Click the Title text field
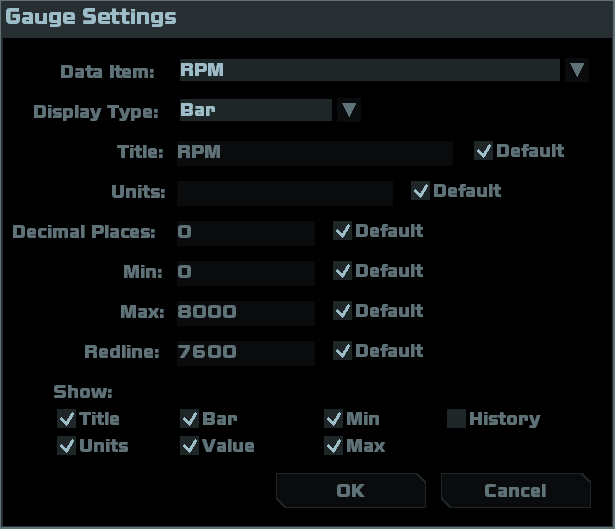 click(x=314, y=152)
